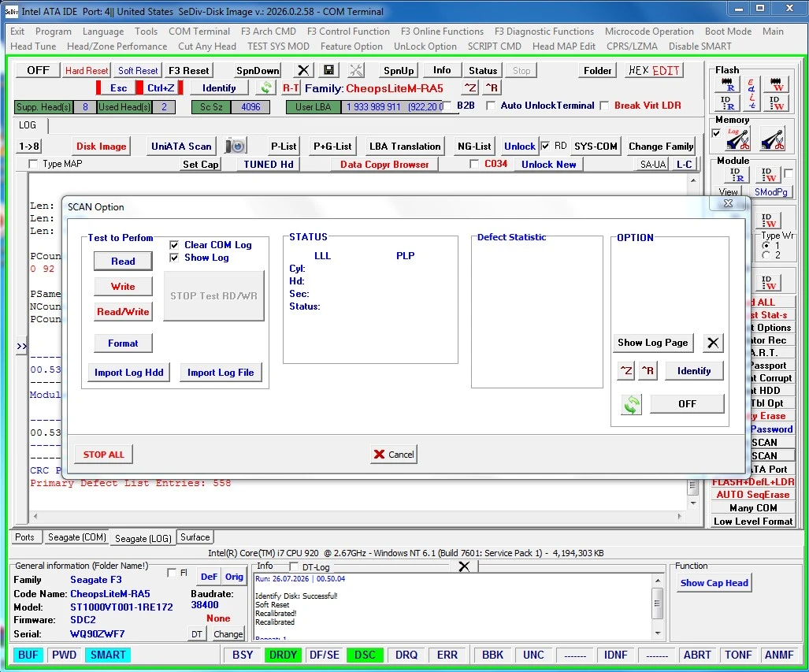
Task: Click the ^R button in SCAN Option dialog
Action: [x=648, y=370]
